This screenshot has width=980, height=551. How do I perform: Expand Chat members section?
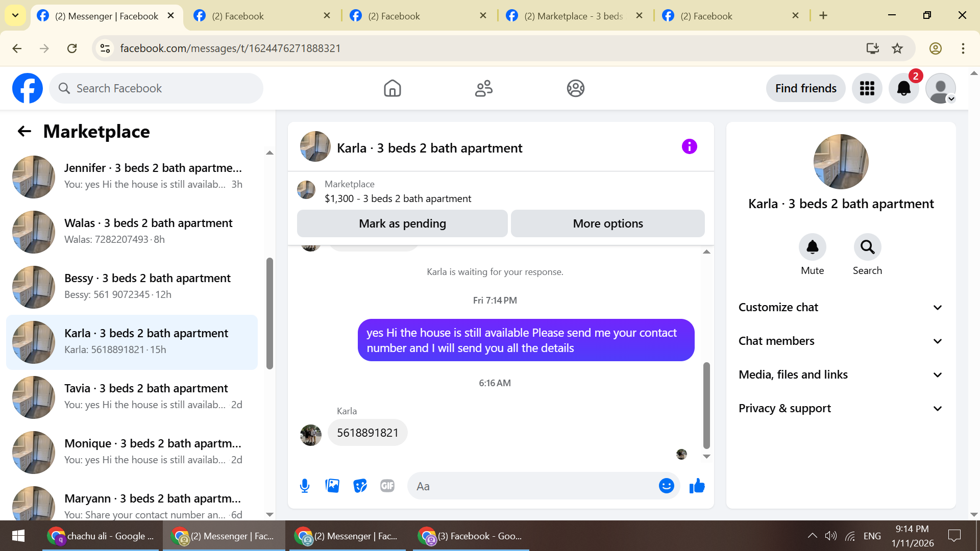pos(840,341)
